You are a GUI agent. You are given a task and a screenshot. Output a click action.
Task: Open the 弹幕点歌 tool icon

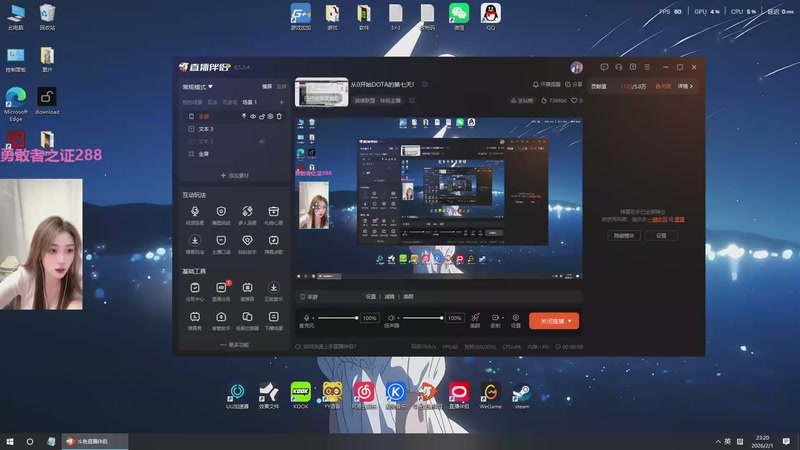pyautogui.click(x=273, y=241)
